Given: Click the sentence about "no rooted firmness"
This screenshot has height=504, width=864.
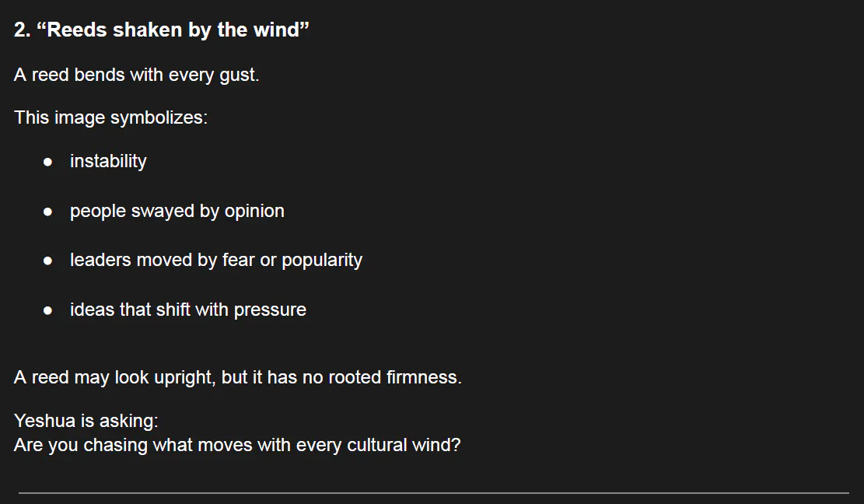Looking at the screenshot, I should pyautogui.click(x=238, y=377).
